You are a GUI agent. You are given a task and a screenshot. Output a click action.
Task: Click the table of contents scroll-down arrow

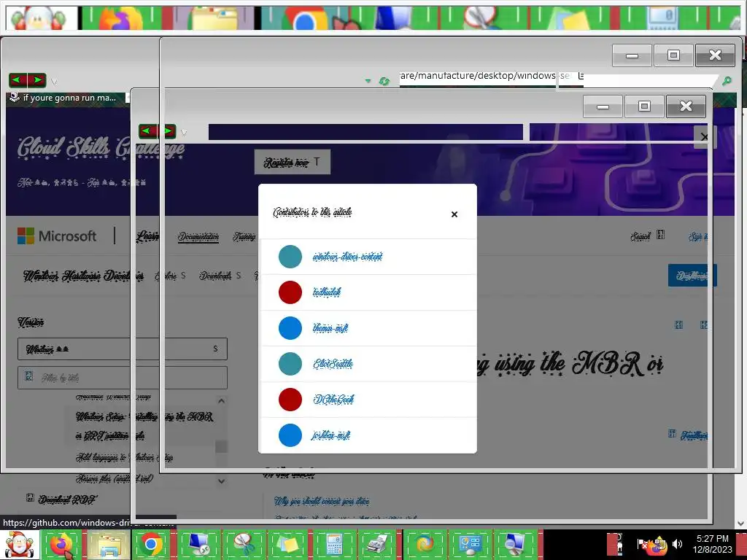pos(221,481)
